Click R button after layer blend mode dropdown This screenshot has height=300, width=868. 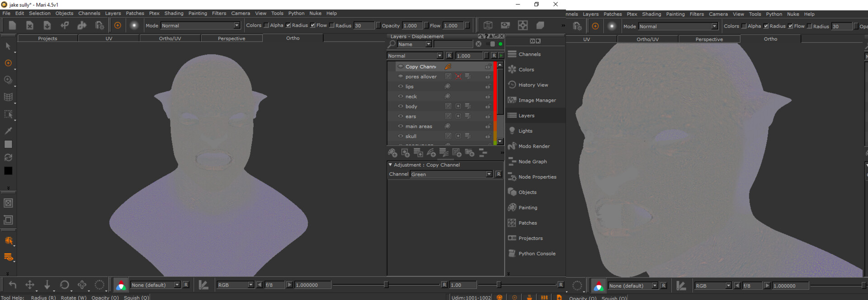pos(449,56)
